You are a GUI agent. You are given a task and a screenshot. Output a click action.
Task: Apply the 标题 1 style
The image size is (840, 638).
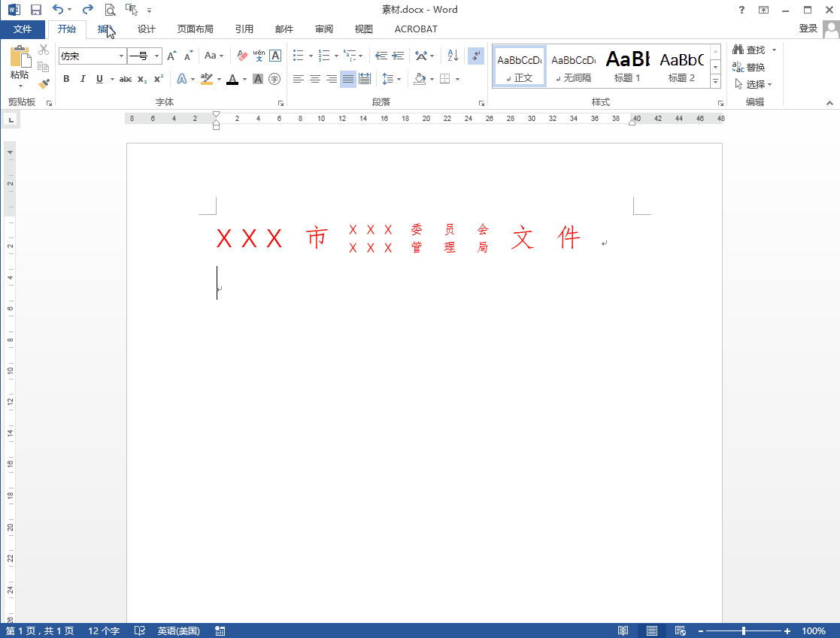click(x=627, y=66)
